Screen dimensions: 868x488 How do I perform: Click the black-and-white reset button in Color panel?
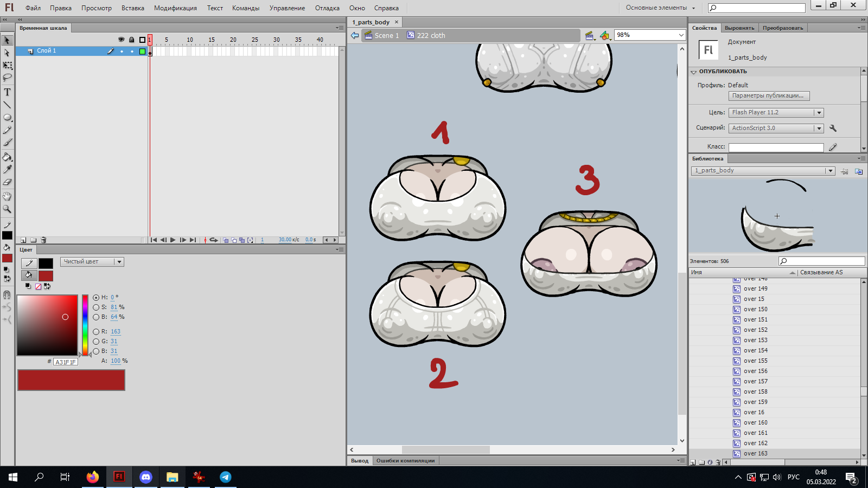pyautogui.click(x=28, y=286)
